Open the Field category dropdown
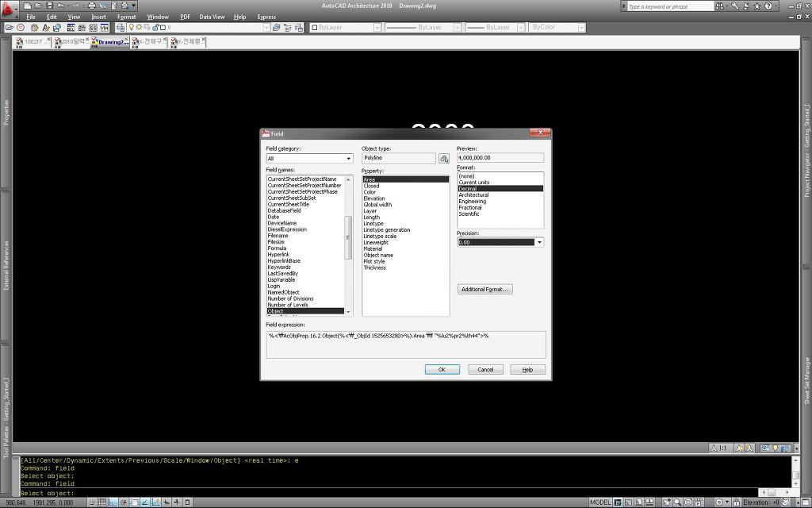 [349, 159]
